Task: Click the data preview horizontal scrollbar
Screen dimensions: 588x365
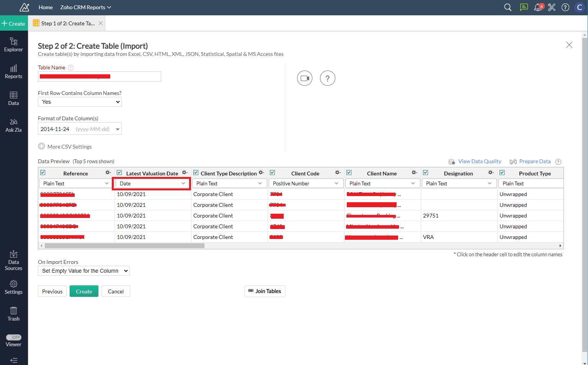Action: click(x=124, y=246)
